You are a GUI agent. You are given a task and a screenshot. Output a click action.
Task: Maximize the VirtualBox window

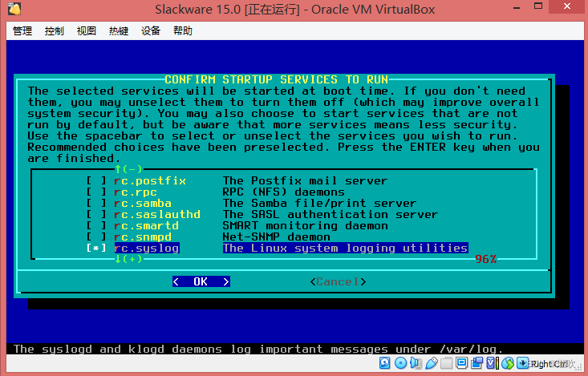coord(538,6)
